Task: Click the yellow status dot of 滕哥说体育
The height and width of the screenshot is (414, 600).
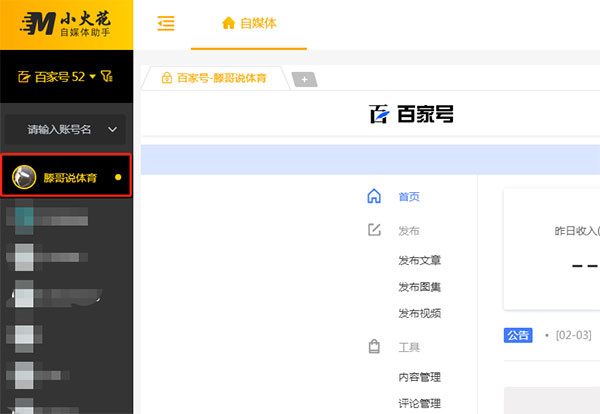Action: 118,177
